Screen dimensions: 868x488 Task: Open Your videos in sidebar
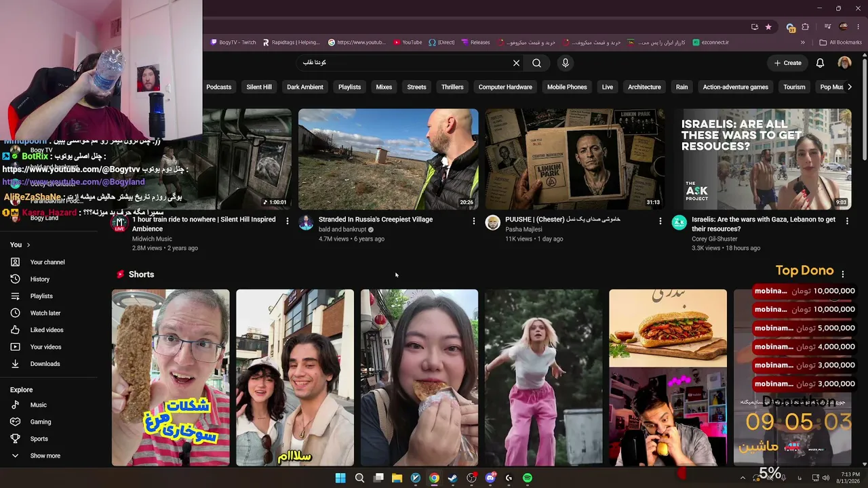(x=45, y=347)
